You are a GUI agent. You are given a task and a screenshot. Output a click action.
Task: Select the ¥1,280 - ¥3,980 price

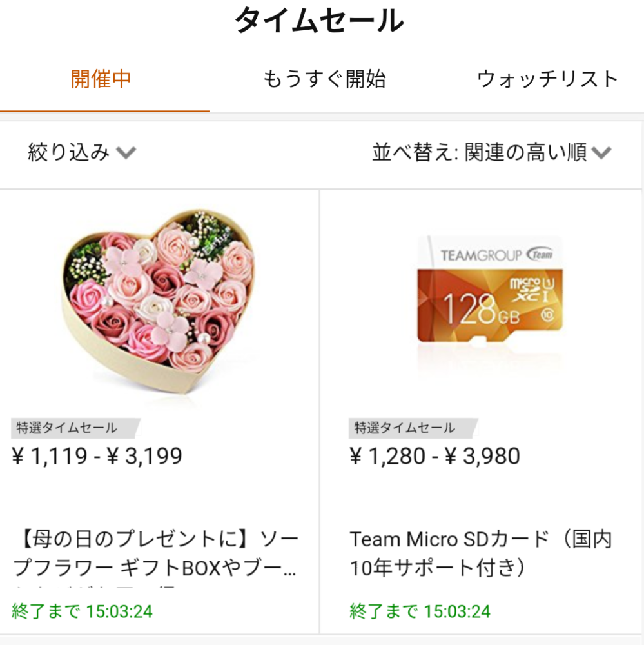(434, 456)
